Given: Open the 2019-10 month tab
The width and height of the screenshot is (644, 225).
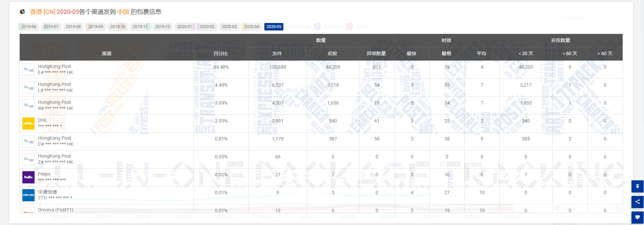Looking at the screenshot, I should point(118,27).
